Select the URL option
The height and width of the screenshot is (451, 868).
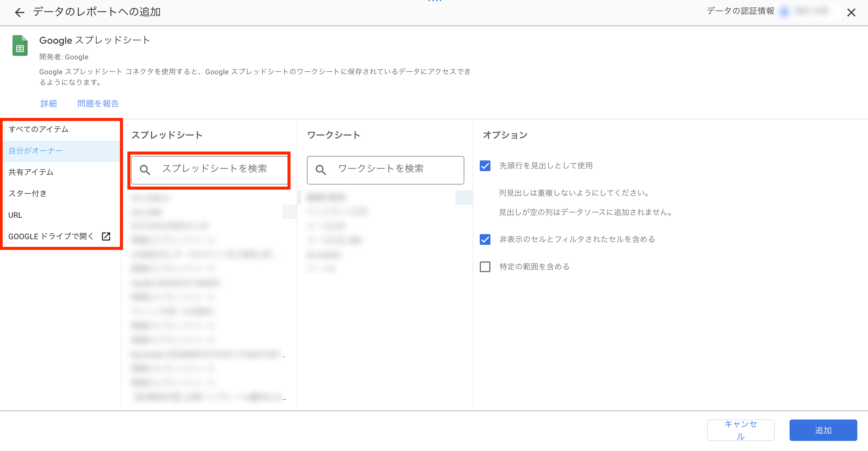(61, 215)
